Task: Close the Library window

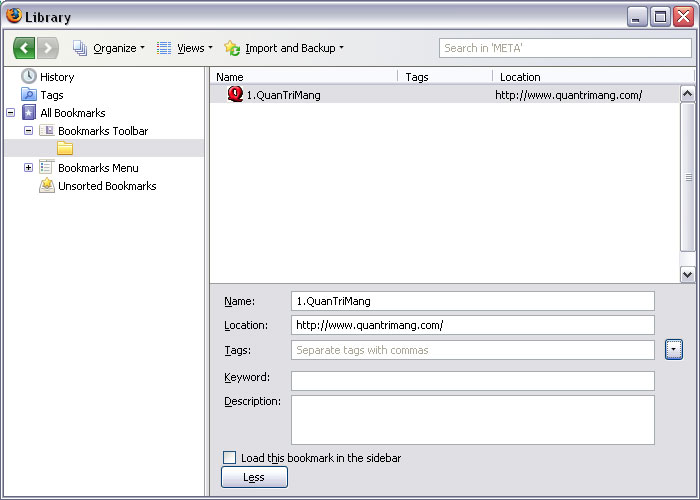Action: click(683, 17)
